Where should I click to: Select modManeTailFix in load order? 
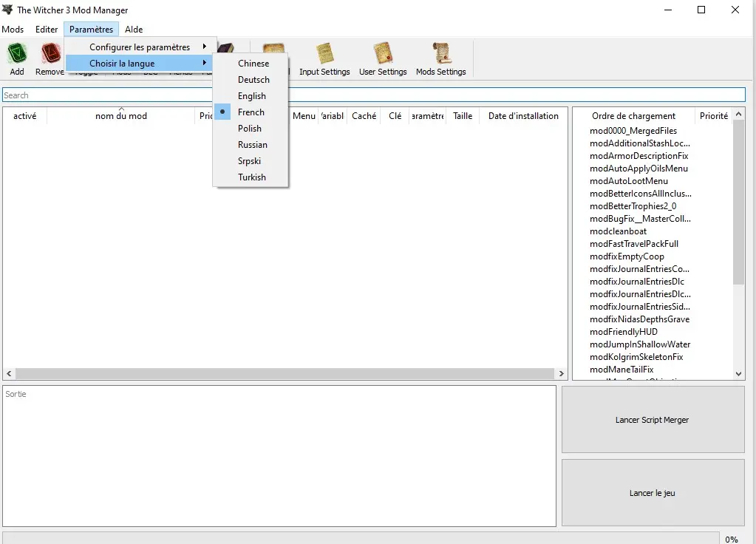[x=622, y=369]
